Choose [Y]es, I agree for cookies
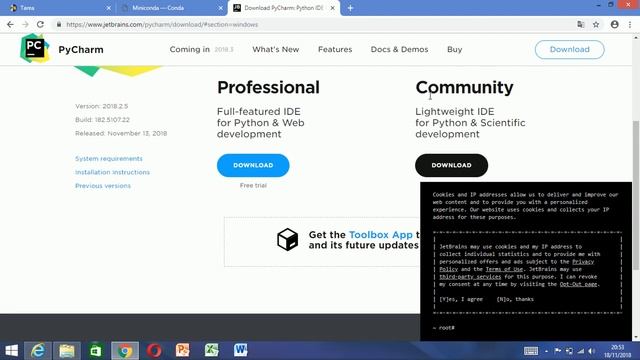640x360 pixels. coord(461,299)
